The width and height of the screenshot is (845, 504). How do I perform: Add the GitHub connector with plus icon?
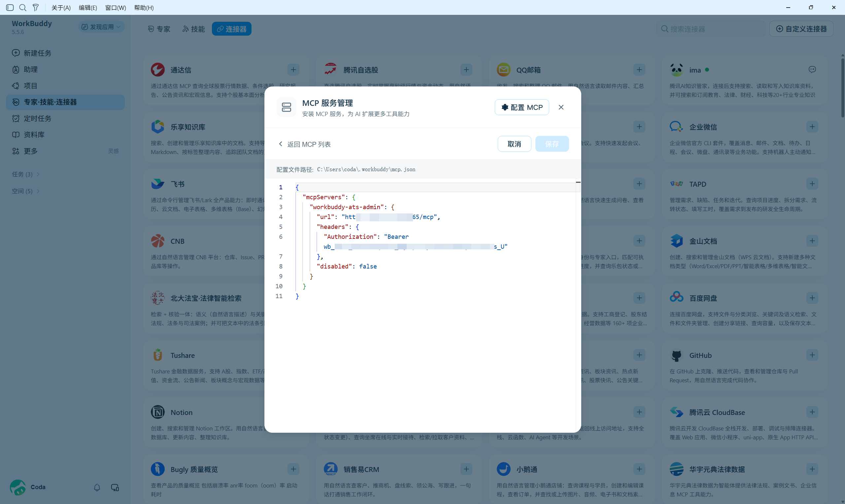point(812,355)
